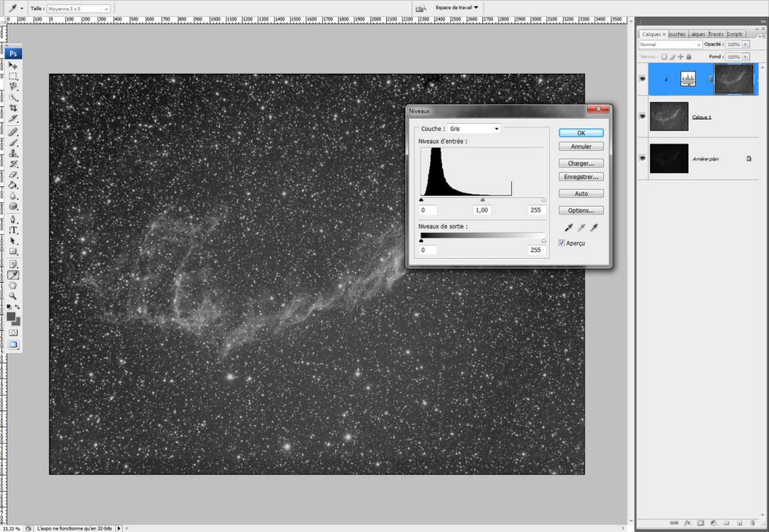The image size is (769, 532).
Task: Open the Normal blend mode dropdown
Action: point(670,45)
